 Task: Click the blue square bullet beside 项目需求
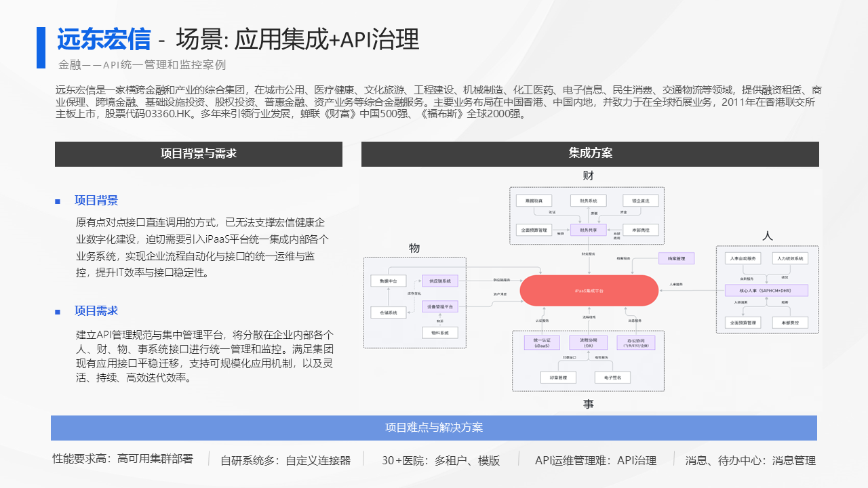click(x=58, y=312)
